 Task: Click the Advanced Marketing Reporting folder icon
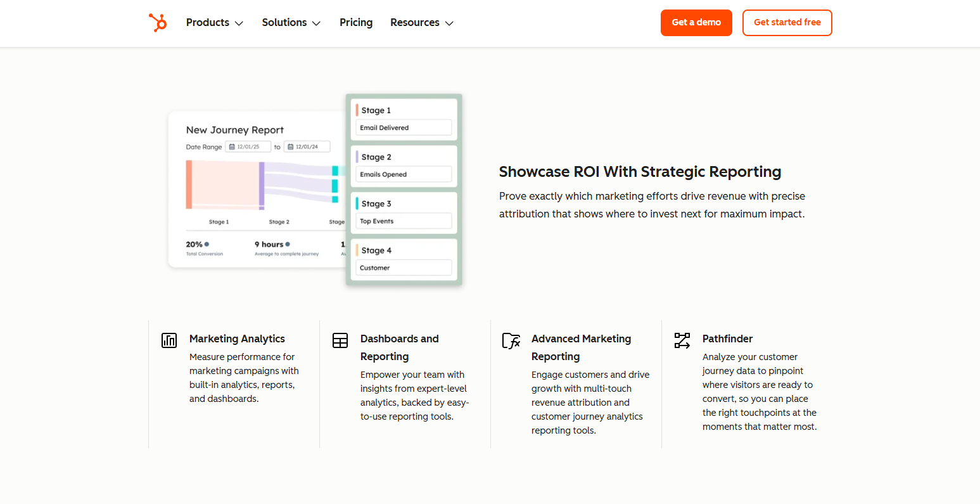511,341
